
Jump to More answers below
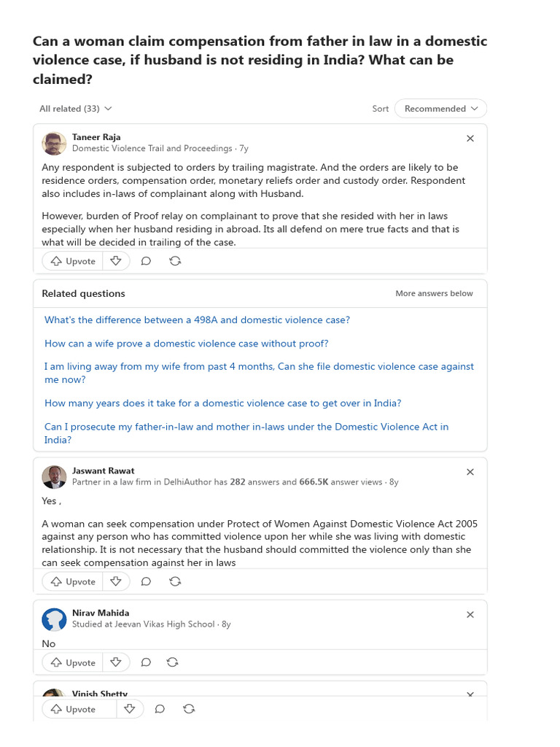click(x=435, y=293)
